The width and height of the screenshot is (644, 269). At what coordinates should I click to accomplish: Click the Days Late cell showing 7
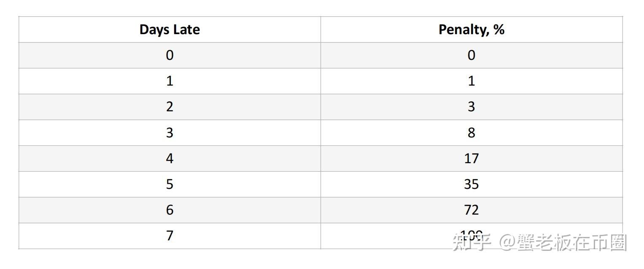(170, 236)
